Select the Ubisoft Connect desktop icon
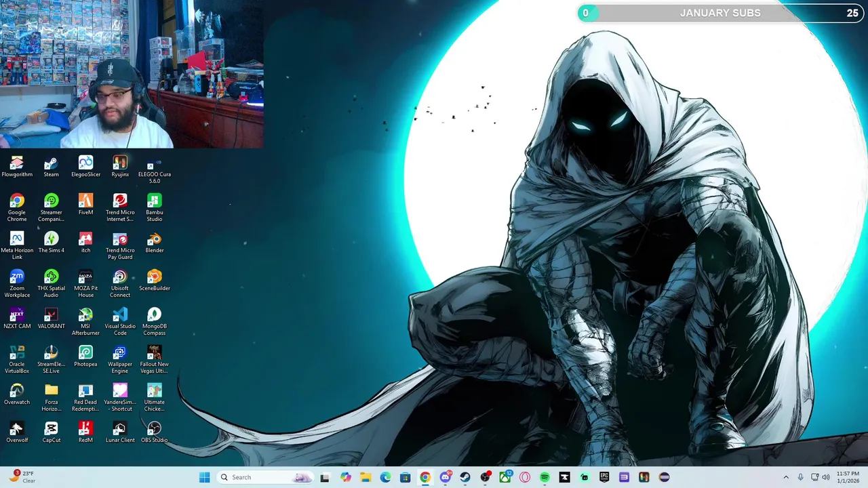 [x=120, y=284]
